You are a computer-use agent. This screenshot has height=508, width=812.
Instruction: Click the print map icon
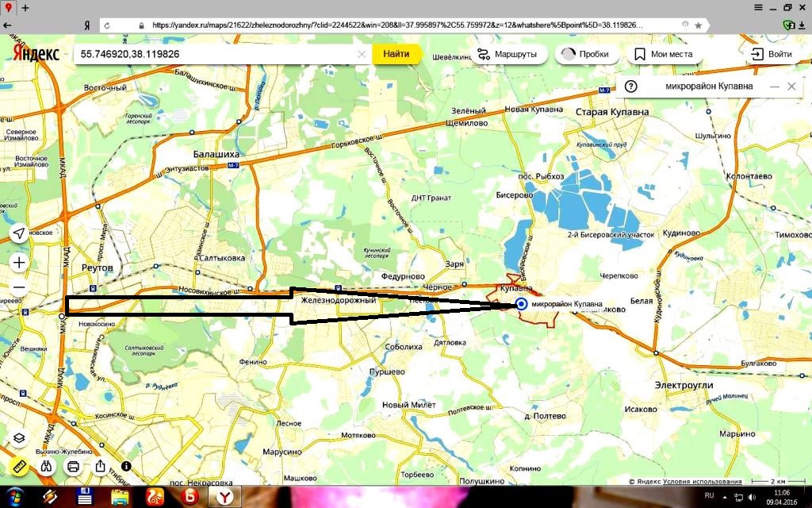[x=73, y=466]
